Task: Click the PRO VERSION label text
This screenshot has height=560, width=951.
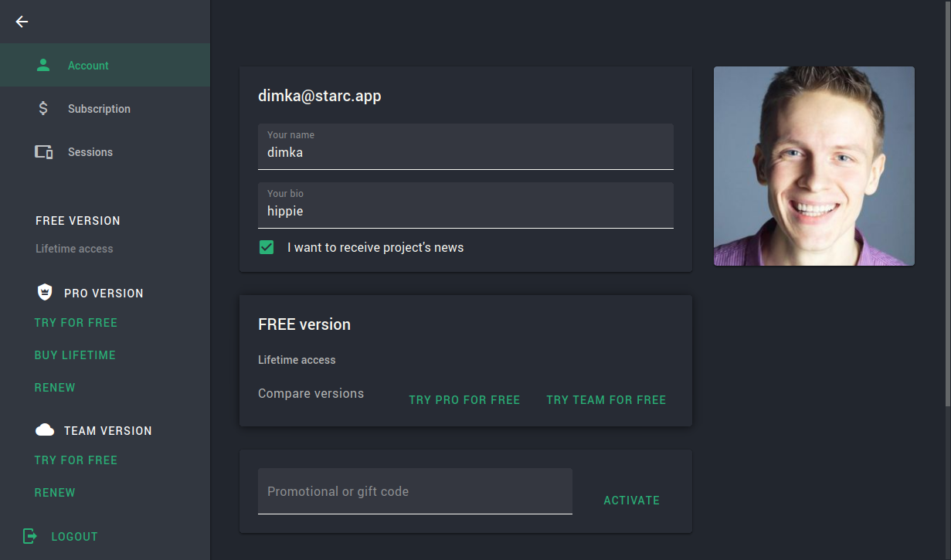Action: click(104, 294)
